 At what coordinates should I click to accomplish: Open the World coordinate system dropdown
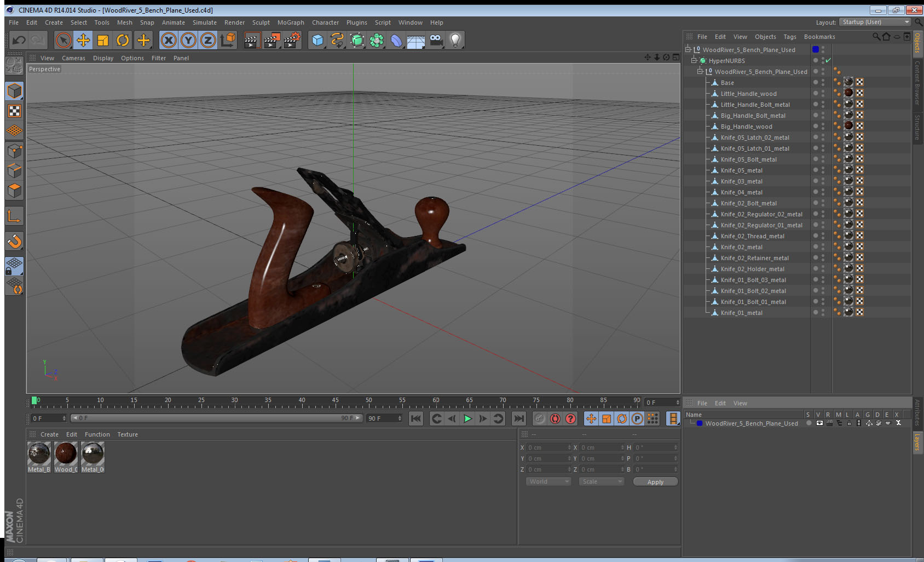pos(548,481)
